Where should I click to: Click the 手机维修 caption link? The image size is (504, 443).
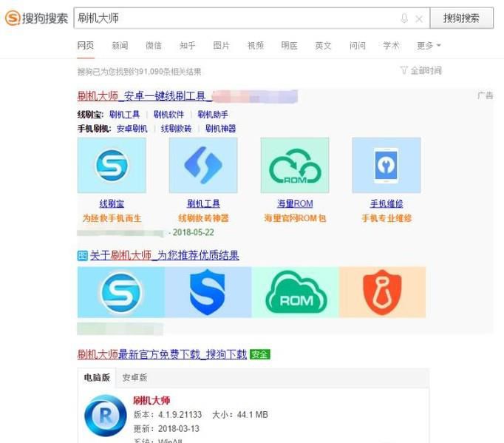[x=386, y=203]
